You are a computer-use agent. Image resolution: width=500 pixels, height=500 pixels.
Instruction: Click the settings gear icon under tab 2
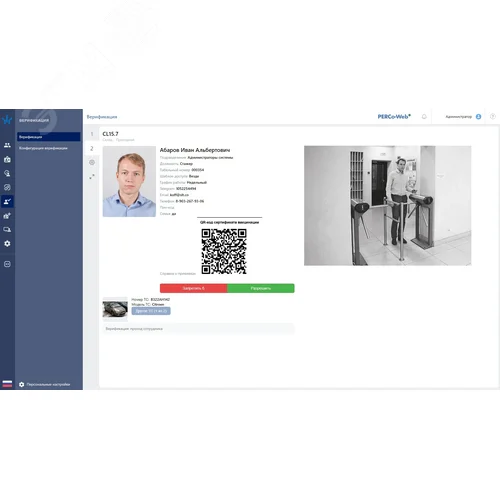click(92, 162)
